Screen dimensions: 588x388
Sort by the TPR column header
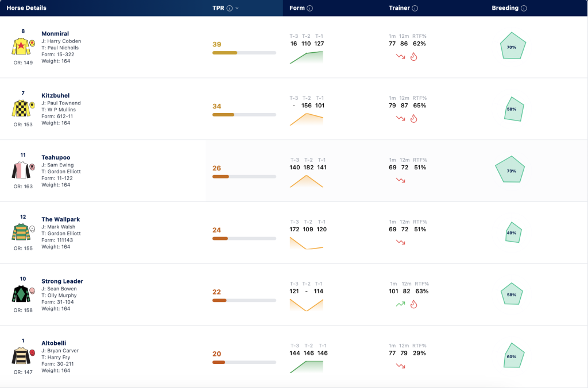pos(218,8)
